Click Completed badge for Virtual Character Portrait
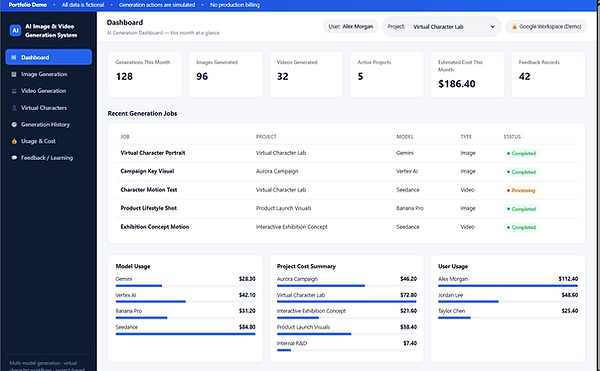The width and height of the screenshot is (600, 371). click(521, 153)
